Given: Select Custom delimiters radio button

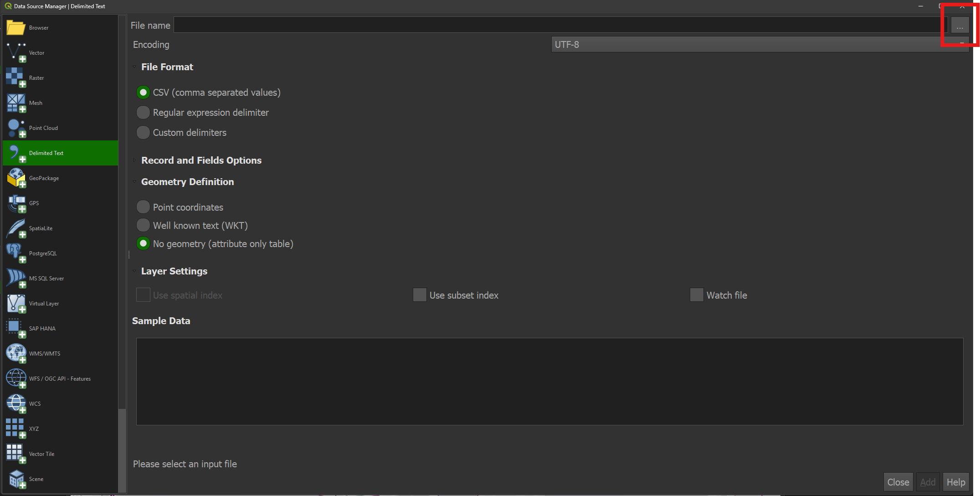Looking at the screenshot, I should pyautogui.click(x=143, y=133).
